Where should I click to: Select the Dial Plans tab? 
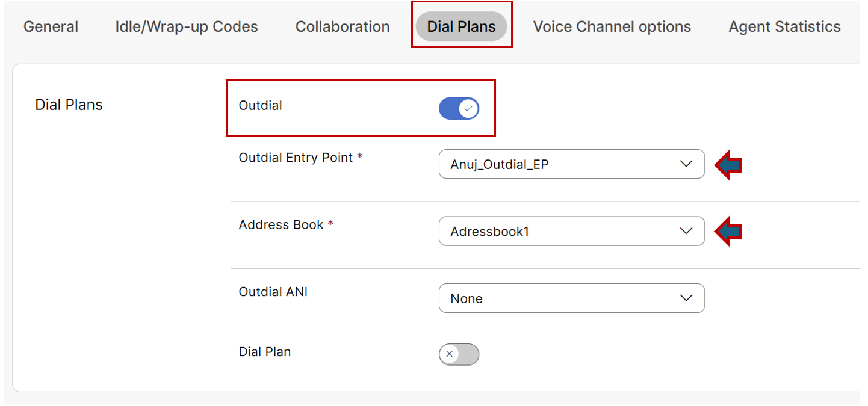point(461,27)
